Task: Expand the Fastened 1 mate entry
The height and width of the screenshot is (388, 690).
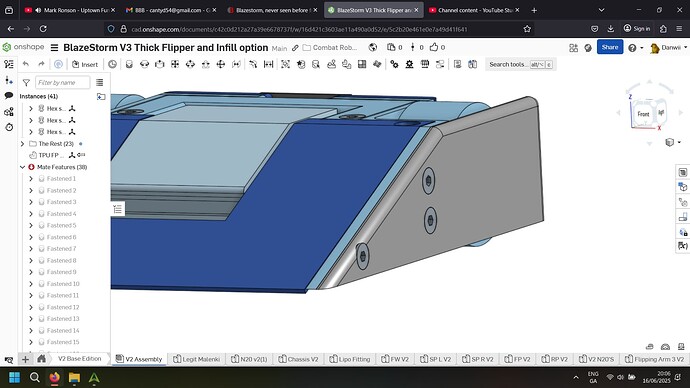Action: tap(31, 179)
